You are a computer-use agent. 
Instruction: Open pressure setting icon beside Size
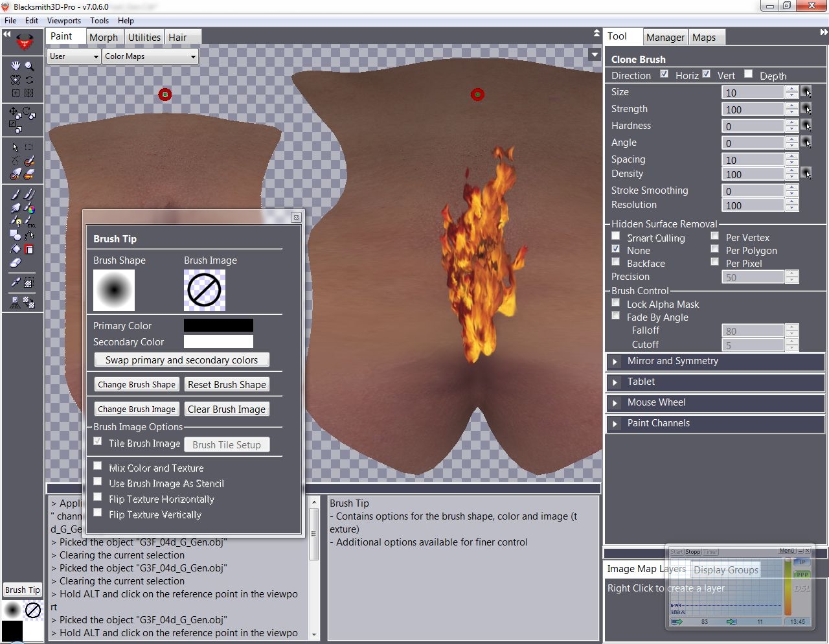click(806, 92)
